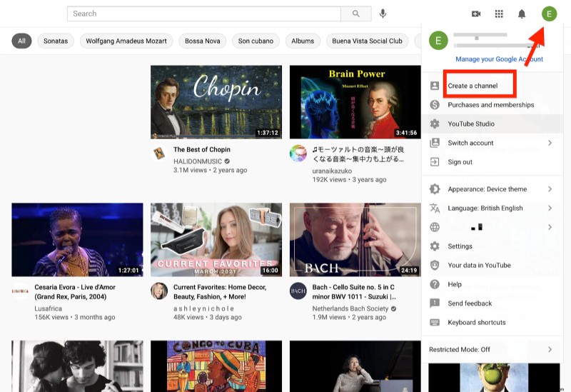Click the magnifying glass search button
Viewport: 571px width, 392px height.
(x=356, y=14)
